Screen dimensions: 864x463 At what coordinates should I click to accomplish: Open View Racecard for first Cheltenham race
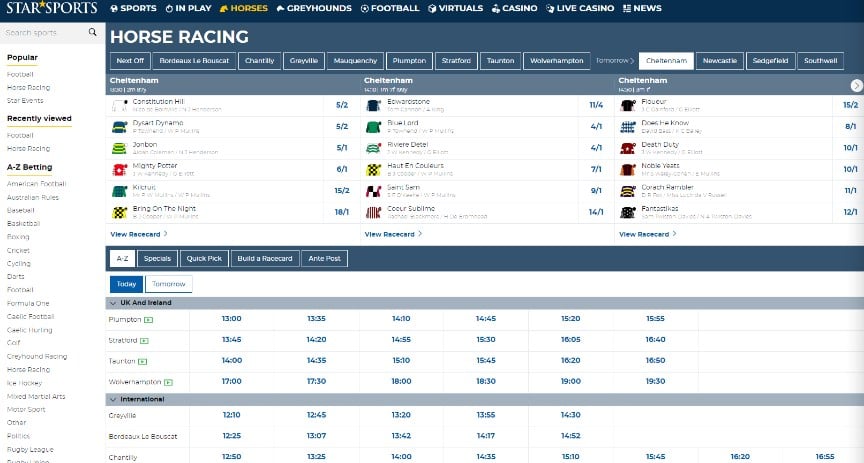(x=139, y=234)
